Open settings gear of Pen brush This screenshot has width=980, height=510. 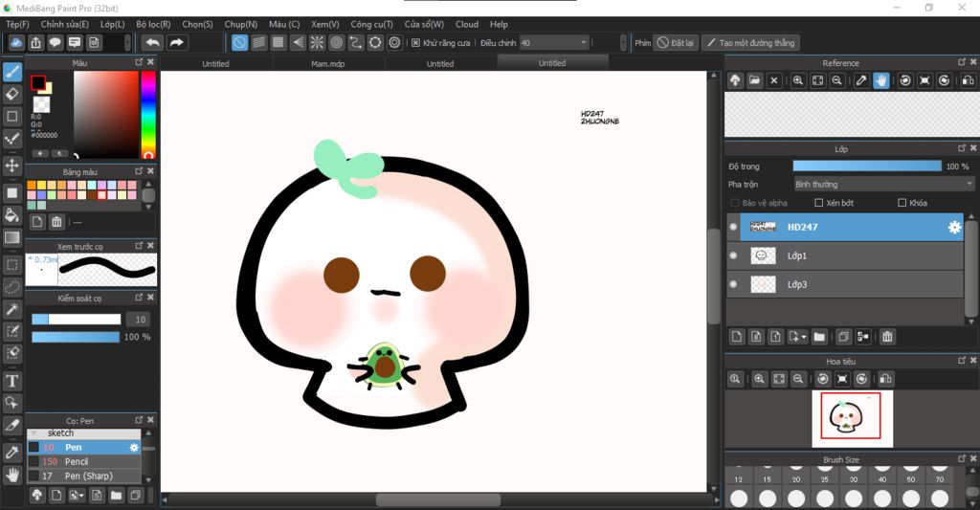[134, 448]
